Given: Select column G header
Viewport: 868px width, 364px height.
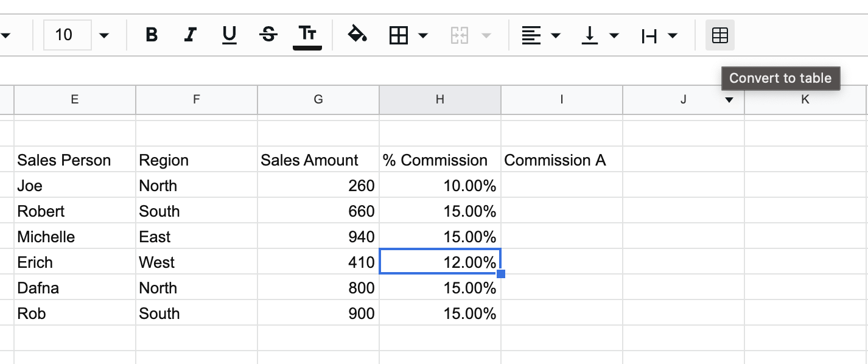Looking at the screenshot, I should [x=318, y=100].
